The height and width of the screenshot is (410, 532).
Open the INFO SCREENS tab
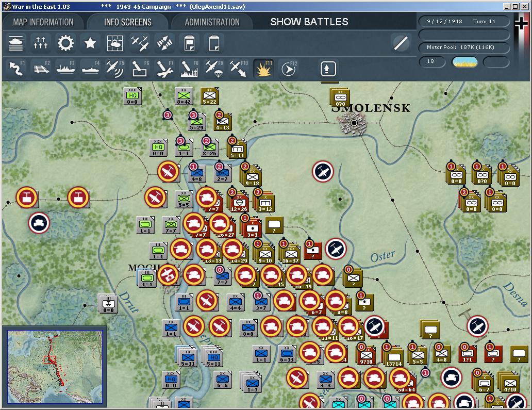127,22
